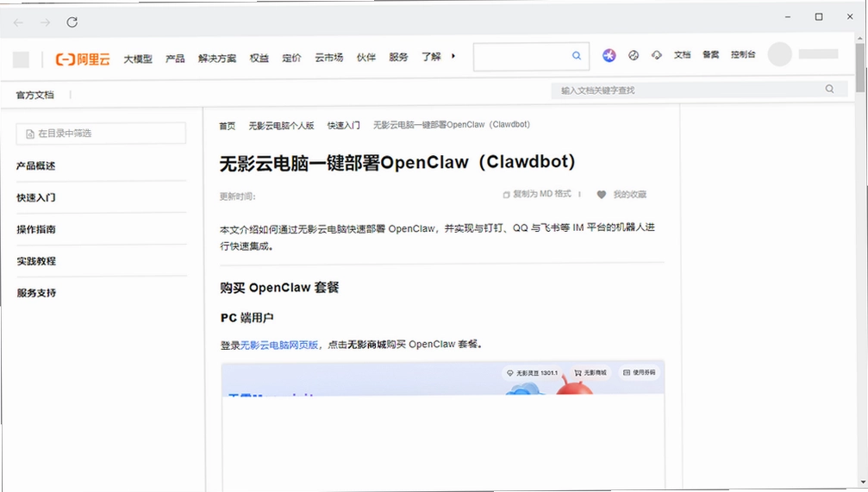
Task: Open the purple AI assistant icon
Action: [609, 55]
